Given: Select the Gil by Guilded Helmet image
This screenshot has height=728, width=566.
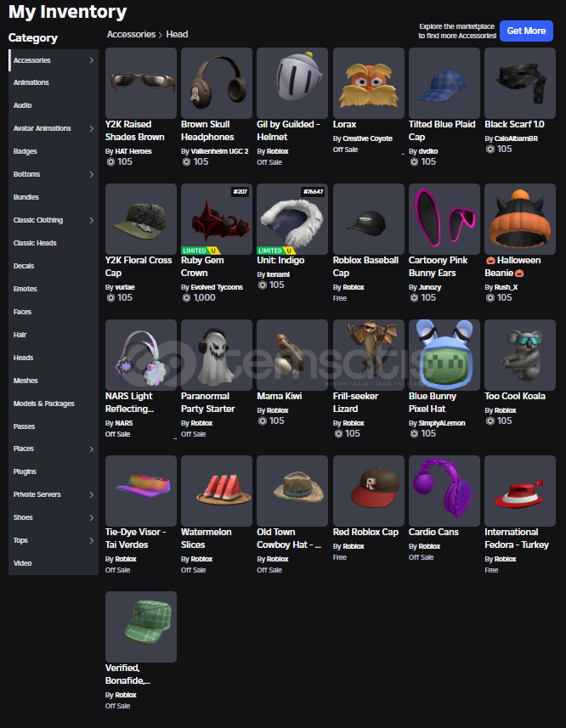Looking at the screenshot, I should pos(292,83).
